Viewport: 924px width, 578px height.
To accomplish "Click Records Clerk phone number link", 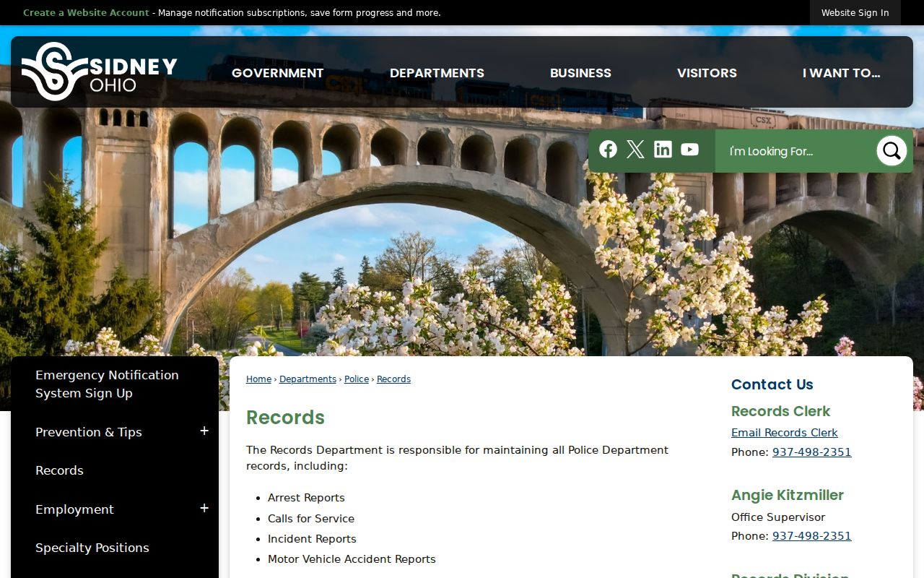I will click(x=811, y=452).
